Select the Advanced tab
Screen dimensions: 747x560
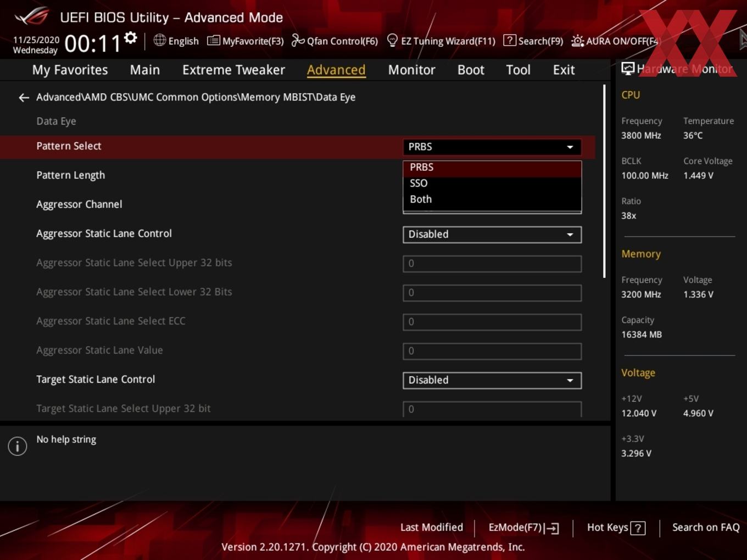click(336, 70)
